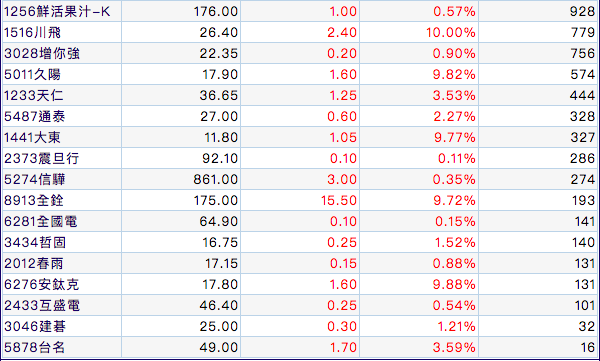Click price 36.65 for 天仁
600x361 pixels.
point(218,95)
